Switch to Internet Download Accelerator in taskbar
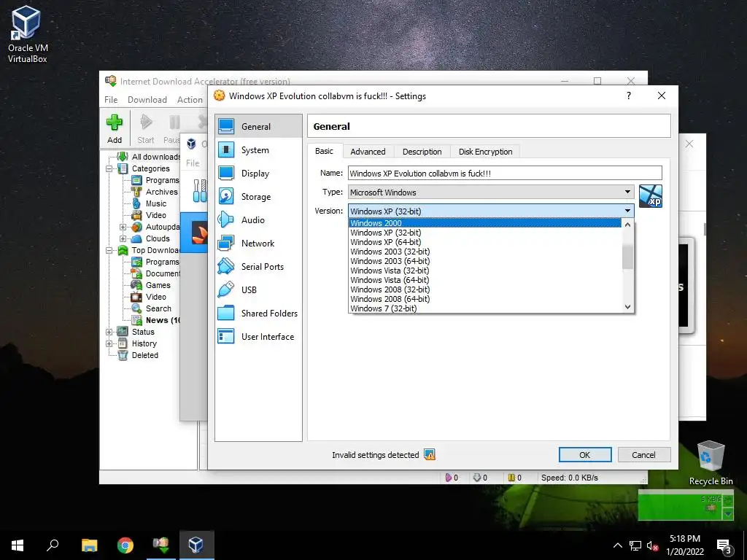The image size is (747, 560). 161,545
